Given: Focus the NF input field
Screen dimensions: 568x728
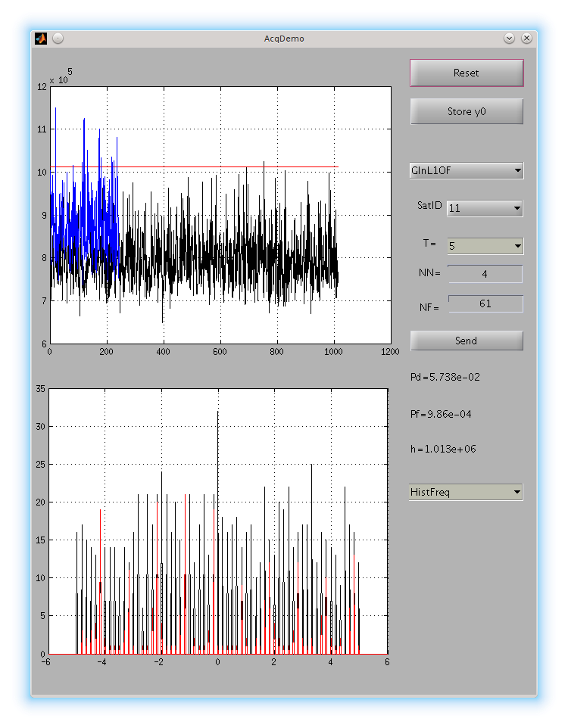Looking at the screenshot, I should click(x=485, y=303).
